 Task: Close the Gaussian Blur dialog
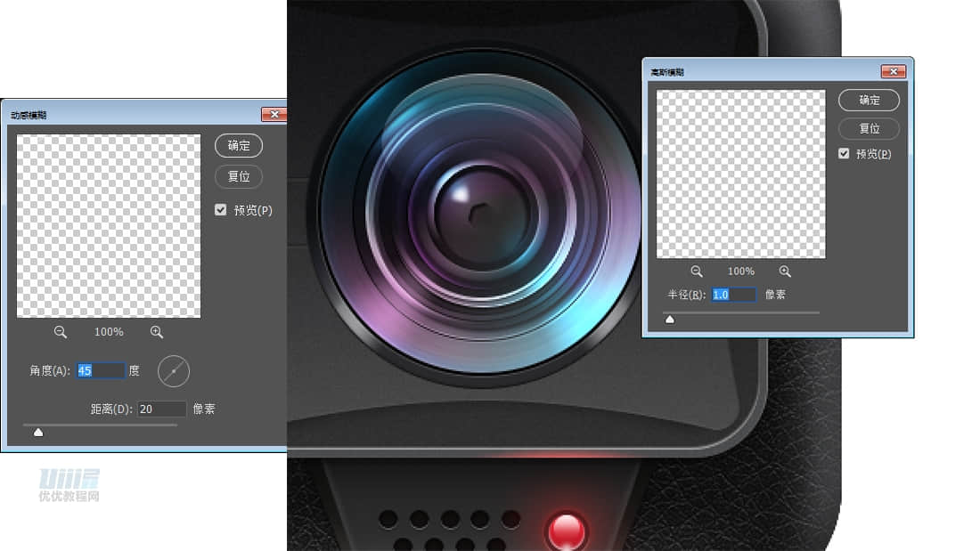893,72
